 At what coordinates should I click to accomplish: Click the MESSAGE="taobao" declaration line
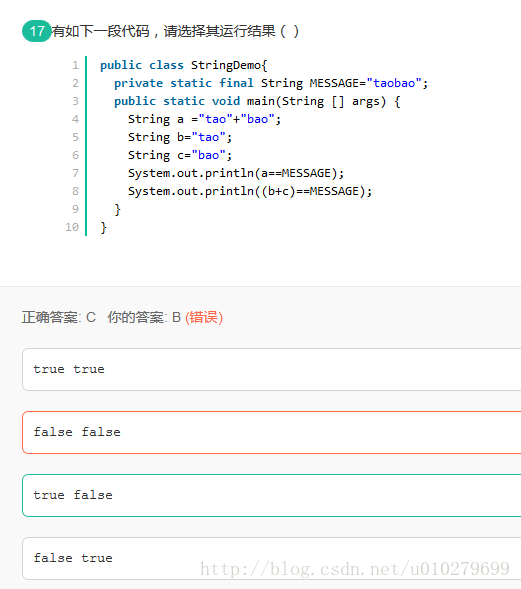coord(271,83)
